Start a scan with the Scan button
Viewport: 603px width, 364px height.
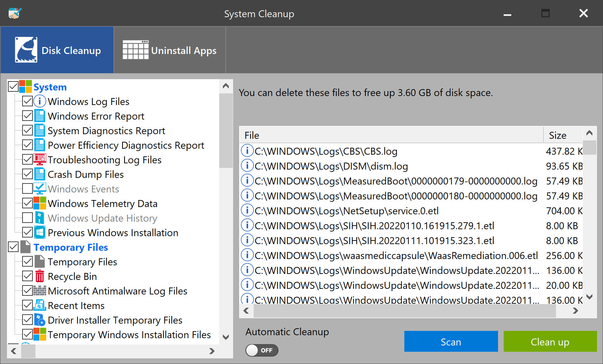click(451, 341)
